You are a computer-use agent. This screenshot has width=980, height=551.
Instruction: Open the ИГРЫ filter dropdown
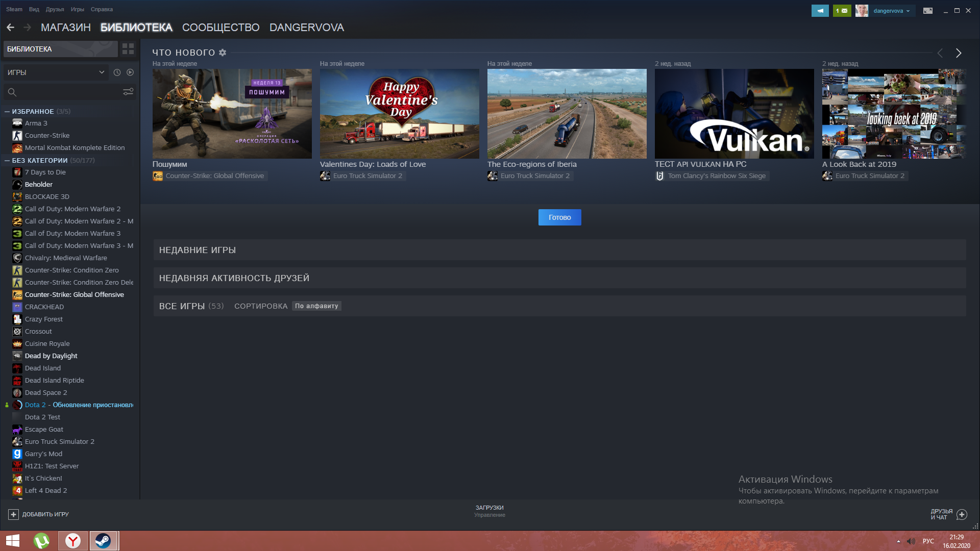coord(56,72)
